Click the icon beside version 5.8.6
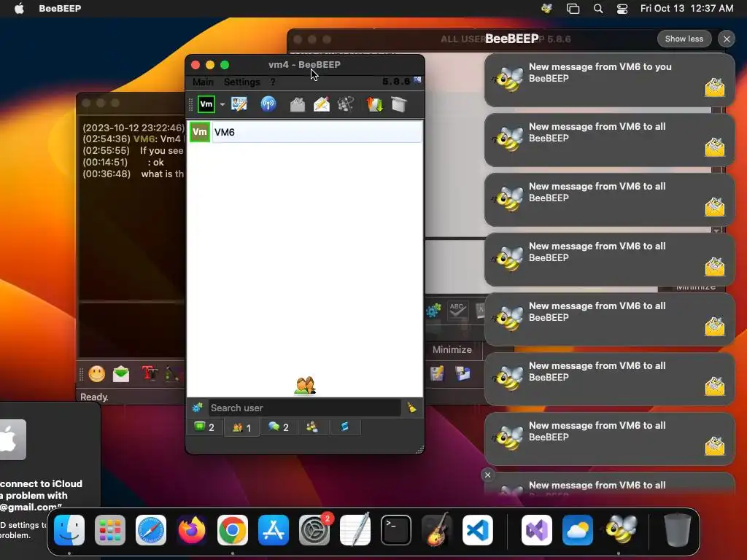Screen dimensions: 747x560 (417, 80)
